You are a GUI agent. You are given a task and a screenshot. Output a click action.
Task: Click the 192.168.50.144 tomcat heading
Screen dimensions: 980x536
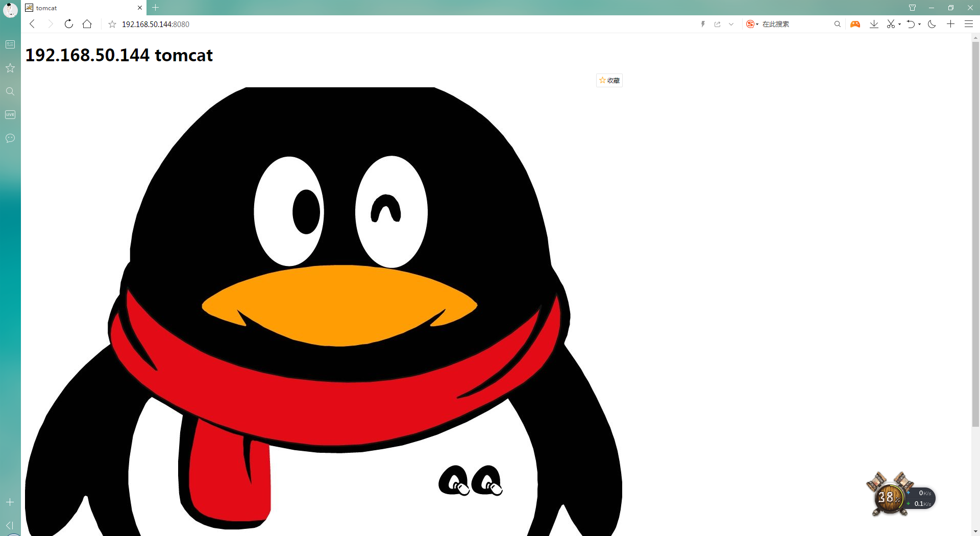click(119, 55)
